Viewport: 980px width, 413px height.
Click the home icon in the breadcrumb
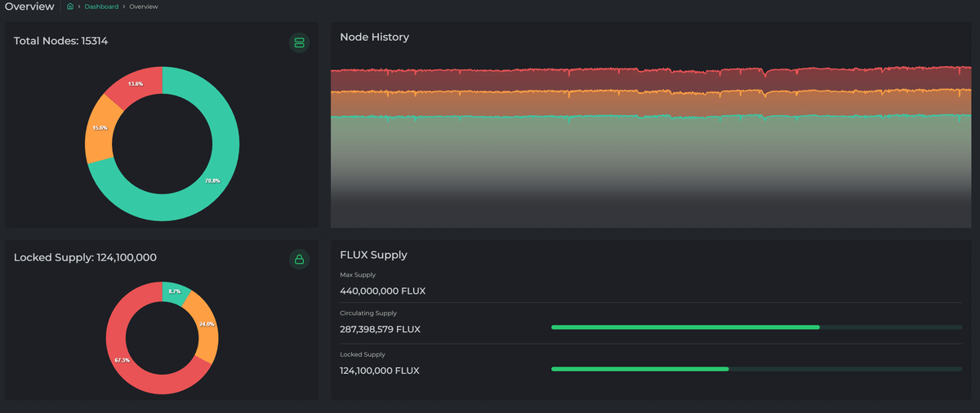click(x=70, y=7)
